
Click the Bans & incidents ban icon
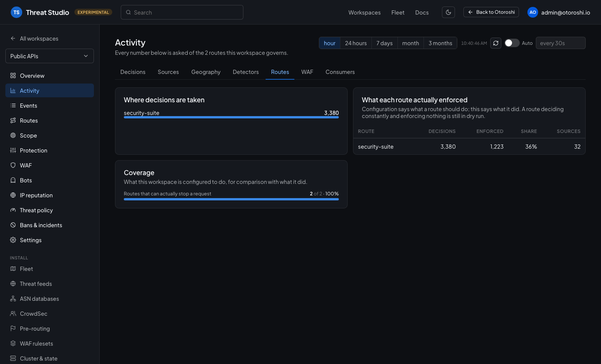pyautogui.click(x=13, y=225)
